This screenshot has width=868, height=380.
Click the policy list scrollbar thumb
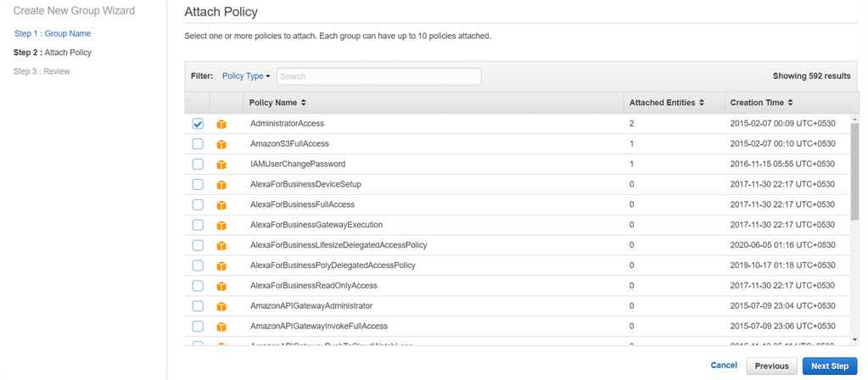(x=854, y=171)
